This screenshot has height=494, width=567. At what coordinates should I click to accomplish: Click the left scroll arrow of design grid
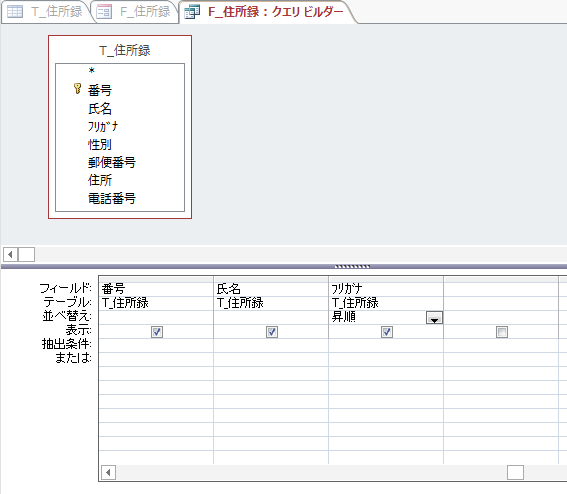pos(108,472)
